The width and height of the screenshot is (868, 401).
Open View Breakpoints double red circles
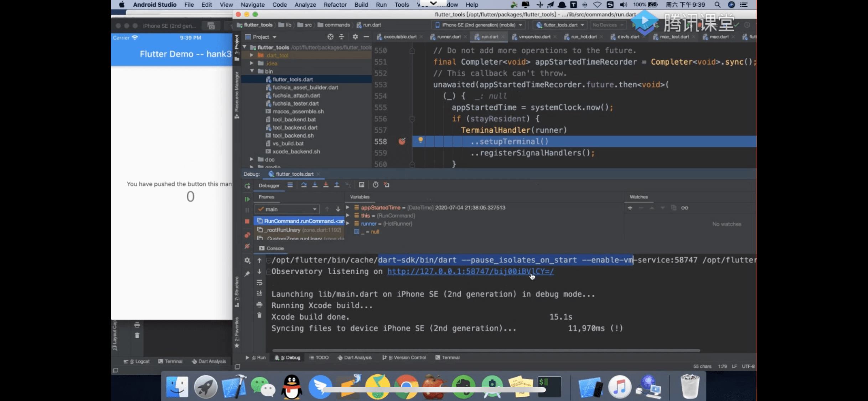pyautogui.click(x=247, y=235)
